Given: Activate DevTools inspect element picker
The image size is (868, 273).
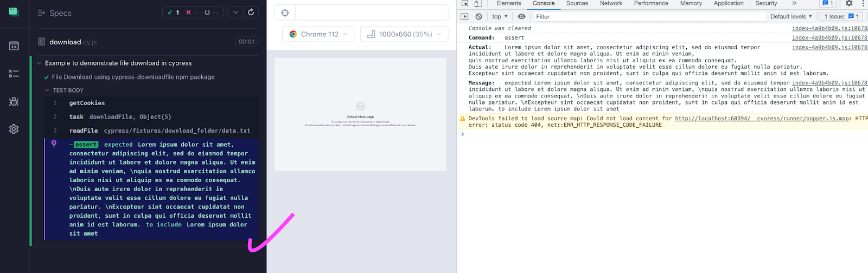Looking at the screenshot, I should coord(465,3).
